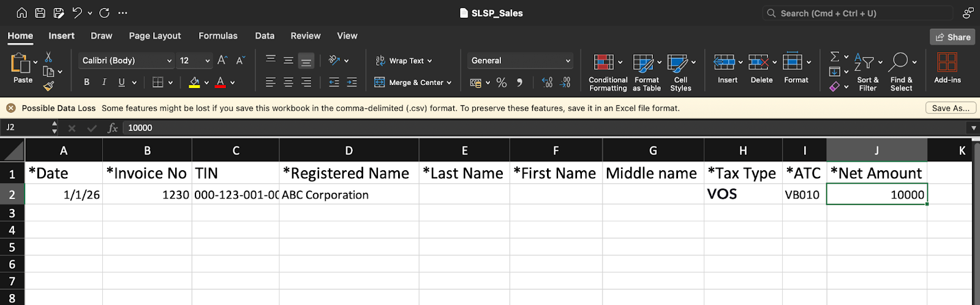
Task: Expand the formula bar chevron
Action: 973,128
